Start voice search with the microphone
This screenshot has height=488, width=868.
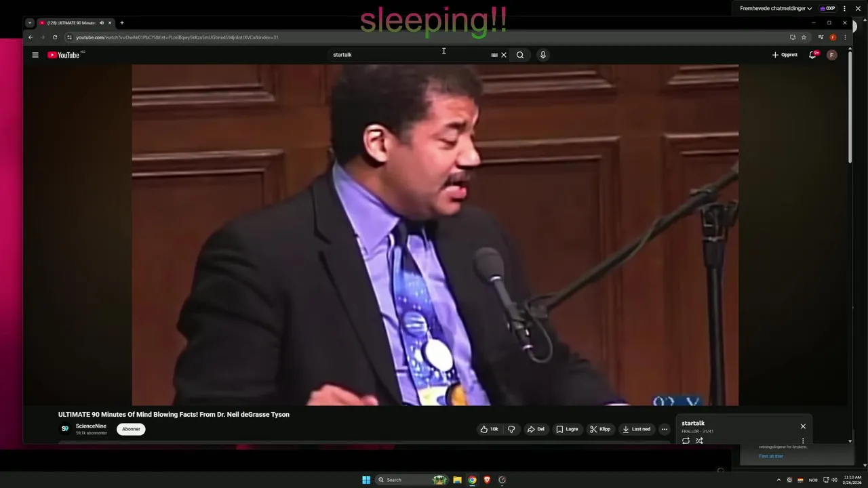[x=542, y=55]
